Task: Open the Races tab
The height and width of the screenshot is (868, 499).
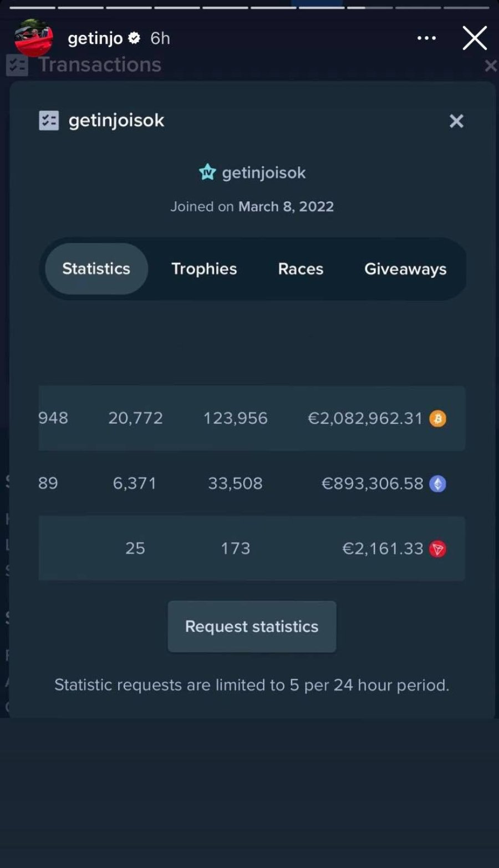Action: click(301, 269)
